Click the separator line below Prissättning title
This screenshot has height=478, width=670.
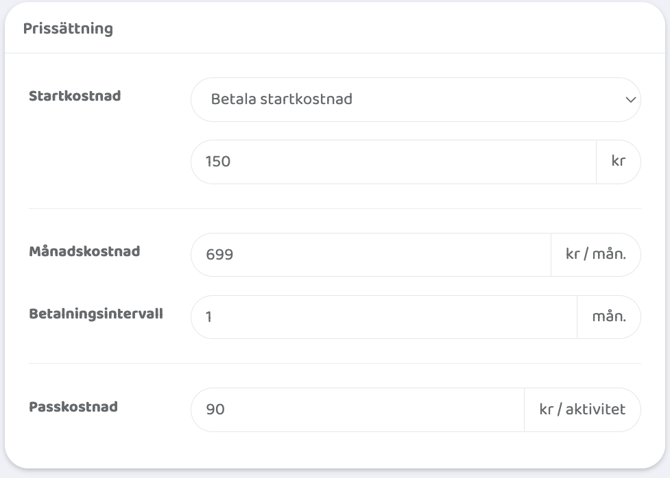pyautogui.click(x=334, y=53)
